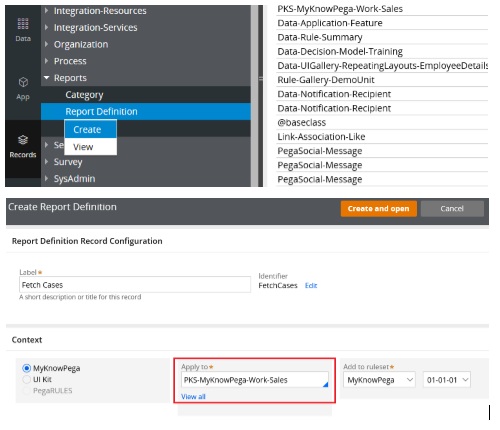Choose View from the context menu

coord(90,147)
